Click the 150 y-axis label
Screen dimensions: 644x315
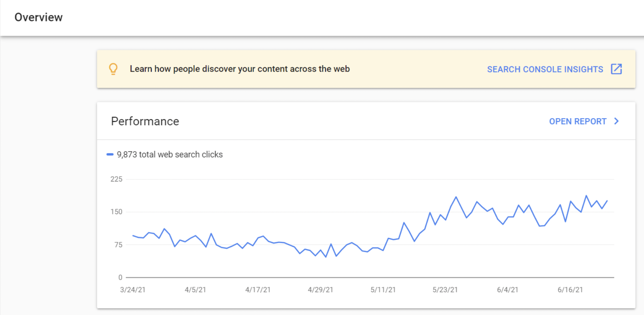coord(116,212)
